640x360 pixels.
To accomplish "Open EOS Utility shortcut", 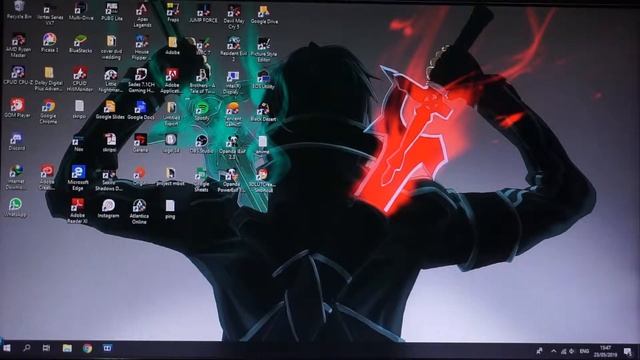I will [263, 80].
